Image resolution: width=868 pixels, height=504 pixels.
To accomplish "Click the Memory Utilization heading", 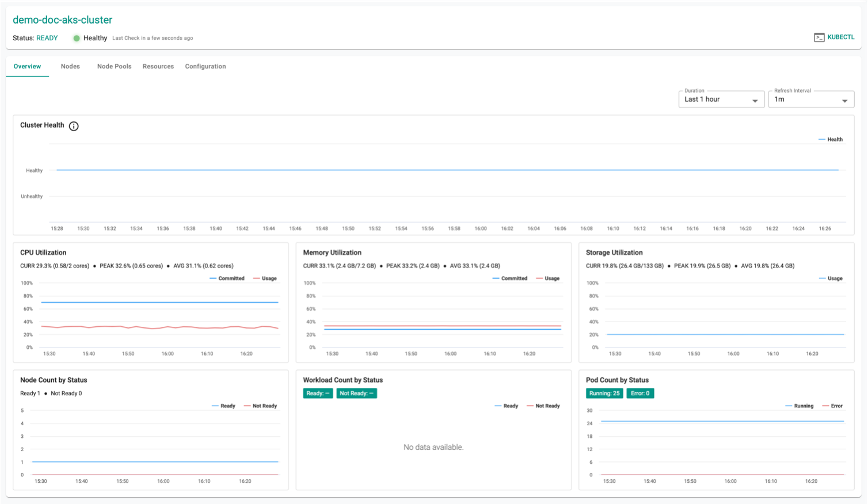I will click(x=332, y=253).
